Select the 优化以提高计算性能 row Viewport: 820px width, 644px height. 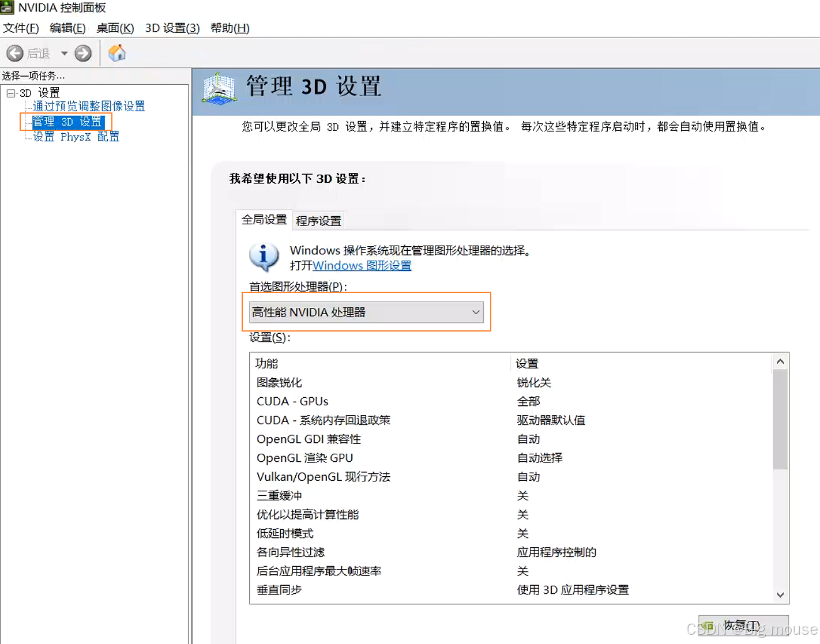[511, 514]
